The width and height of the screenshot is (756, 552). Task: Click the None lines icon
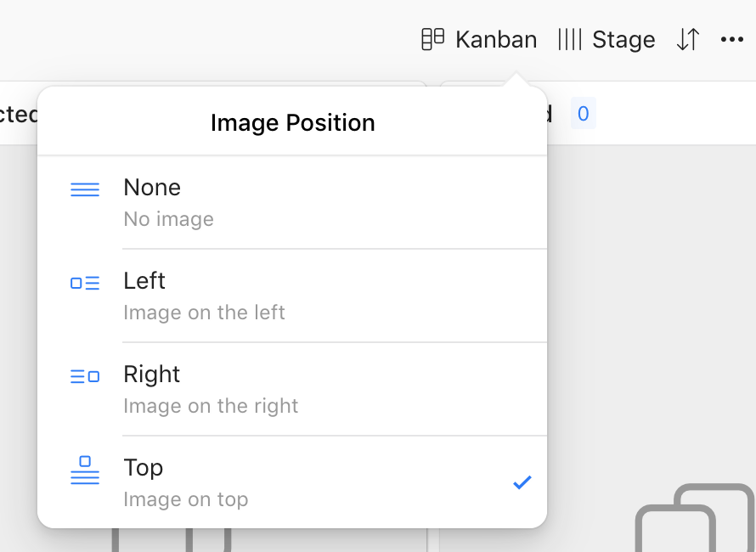tap(85, 189)
